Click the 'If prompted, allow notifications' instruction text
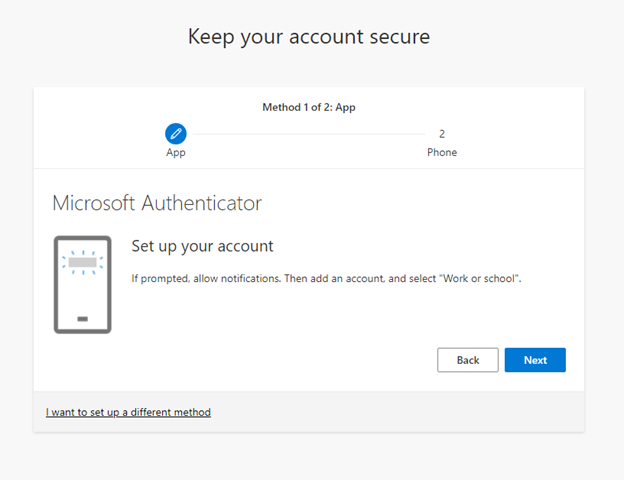Viewport: 624px width, 480px height. click(326, 278)
